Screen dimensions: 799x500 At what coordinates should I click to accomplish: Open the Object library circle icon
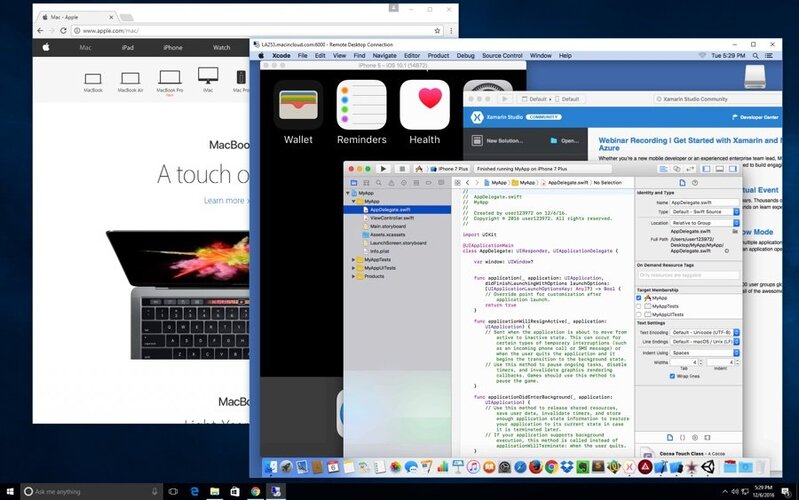695,437
